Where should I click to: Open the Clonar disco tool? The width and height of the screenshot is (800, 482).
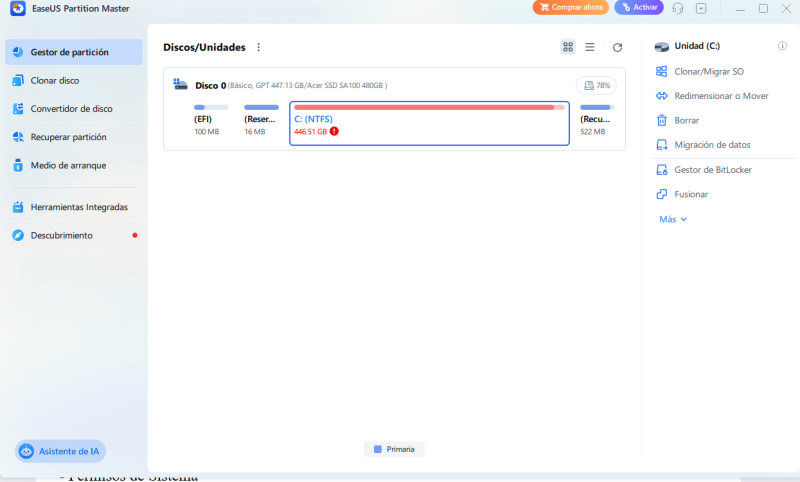[x=55, y=80]
